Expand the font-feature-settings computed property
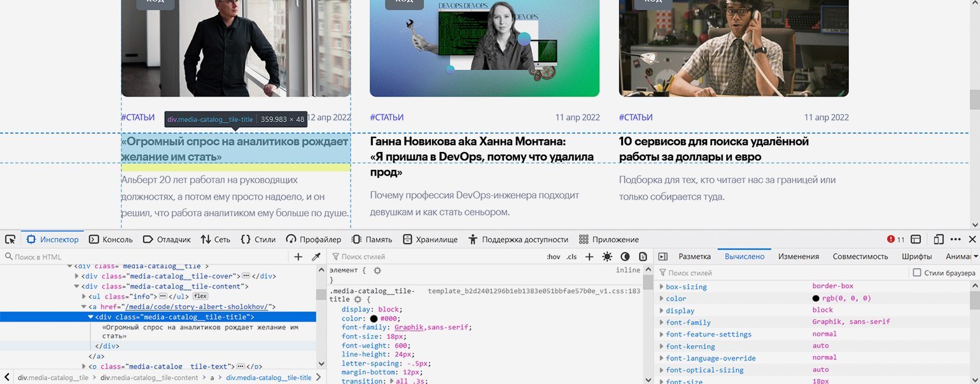Screen dimensions: 980x384 [x=661, y=334]
